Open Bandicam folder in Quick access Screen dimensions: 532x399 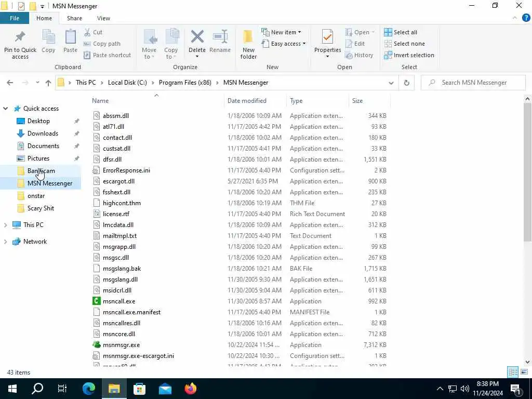pos(41,171)
